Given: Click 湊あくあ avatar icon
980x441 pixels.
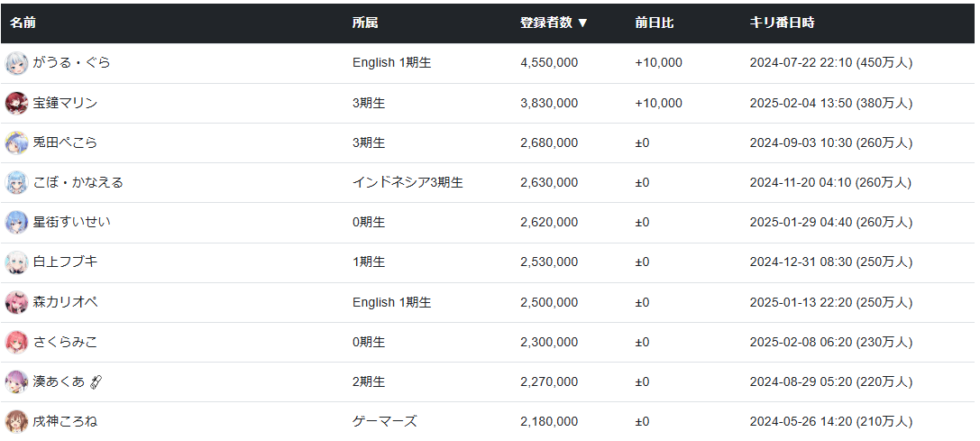Looking at the screenshot, I should coord(16,381).
